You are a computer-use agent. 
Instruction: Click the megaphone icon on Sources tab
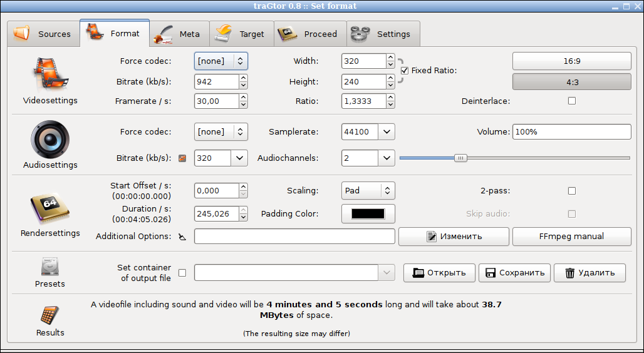point(22,33)
